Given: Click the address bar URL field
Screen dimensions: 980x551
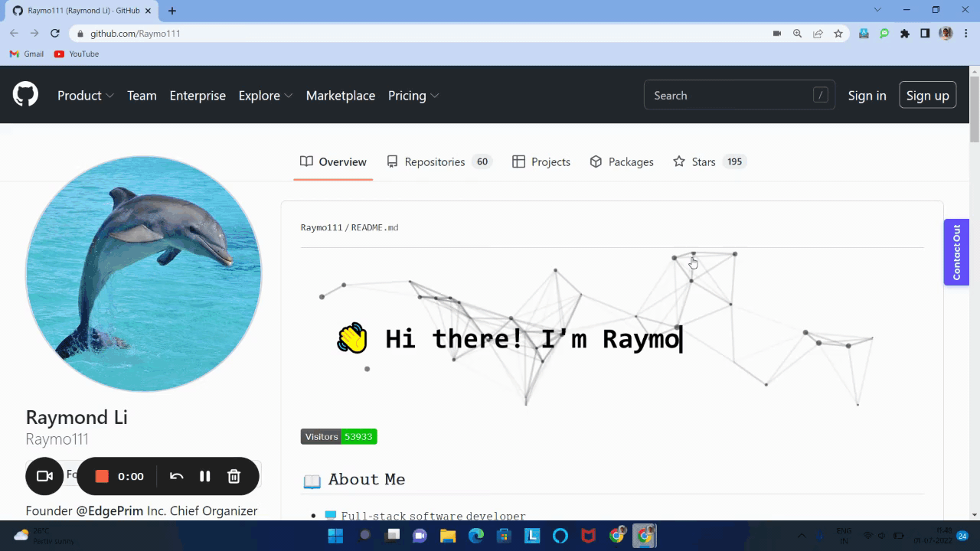Looking at the screenshot, I should (421, 34).
